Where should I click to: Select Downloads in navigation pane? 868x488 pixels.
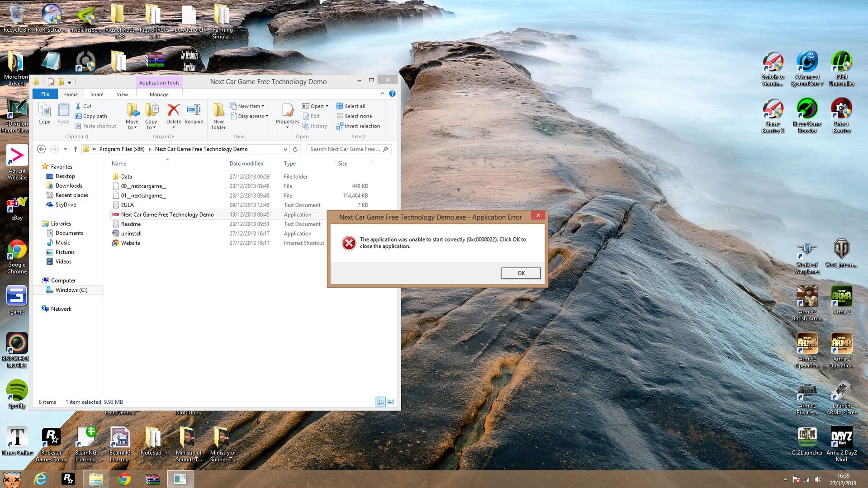point(69,185)
